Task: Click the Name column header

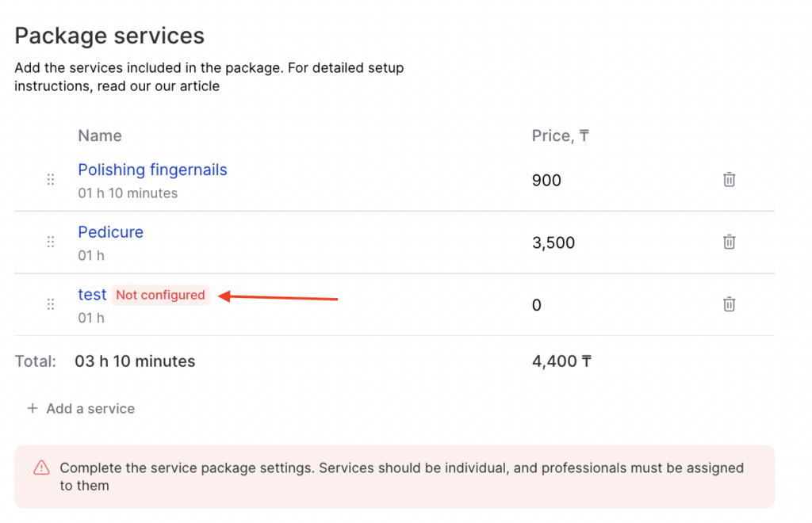Action: pos(100,136)
